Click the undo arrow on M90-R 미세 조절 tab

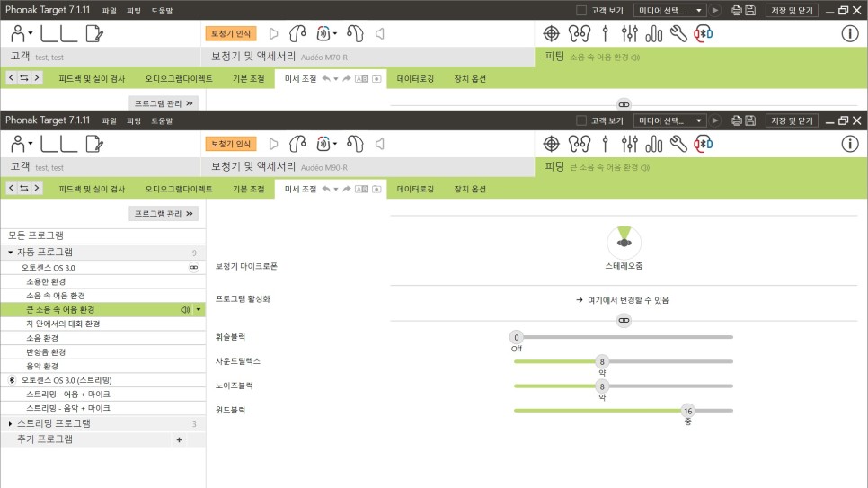pos(326,189)
